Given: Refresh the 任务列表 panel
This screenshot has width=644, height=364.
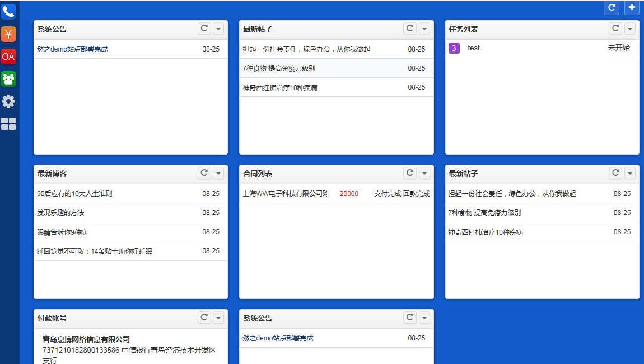Looking at the screenshot, I should point(616,29).
